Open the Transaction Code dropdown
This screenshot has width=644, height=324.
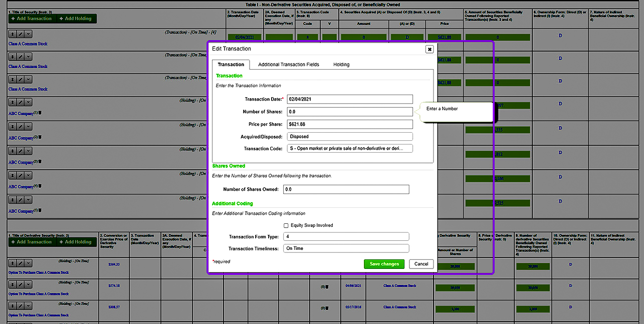click(350, 149)
